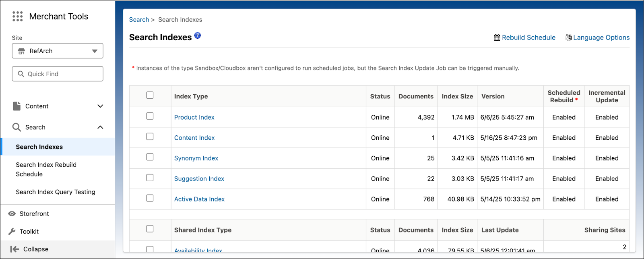The height and width of the screenshot is (259, 644).
Task: Open Search Index Rebuild Schedule menu item
Action: [46, 169]
